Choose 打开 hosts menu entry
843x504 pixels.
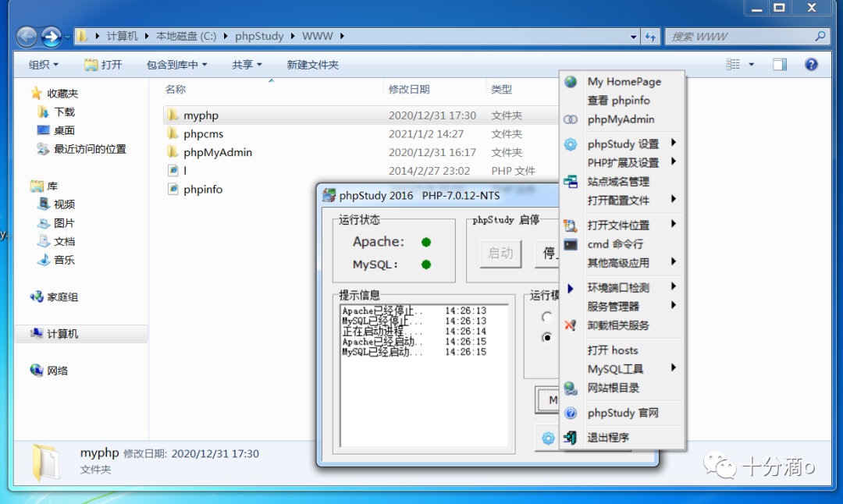coord(613,350)
